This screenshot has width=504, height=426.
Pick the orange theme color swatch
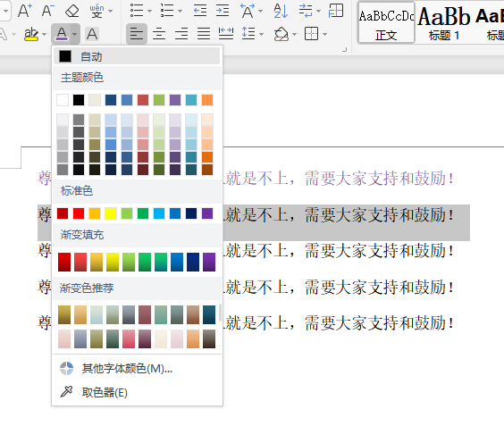[x=207, y=100]
